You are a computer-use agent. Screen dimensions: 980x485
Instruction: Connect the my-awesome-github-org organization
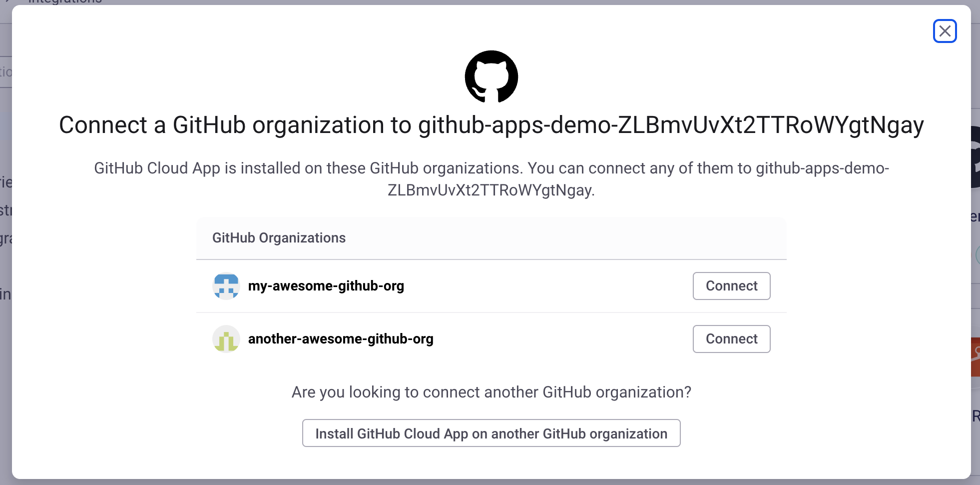tap(731, 285)
